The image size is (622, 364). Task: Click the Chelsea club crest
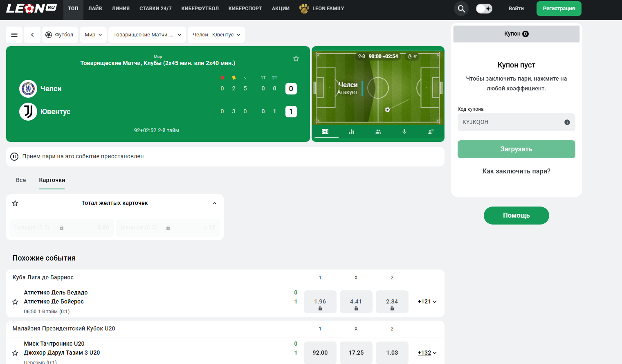pyautogui.click(x=28, y=89)
